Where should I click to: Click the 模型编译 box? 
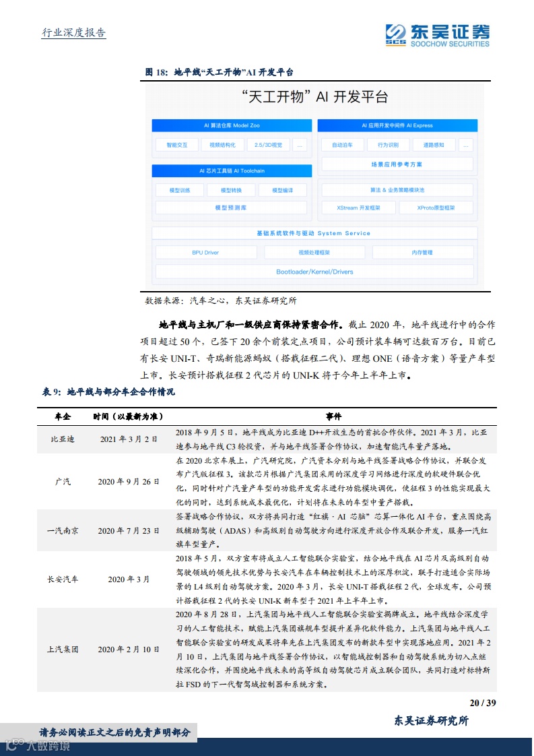click(x=282, y=191)
